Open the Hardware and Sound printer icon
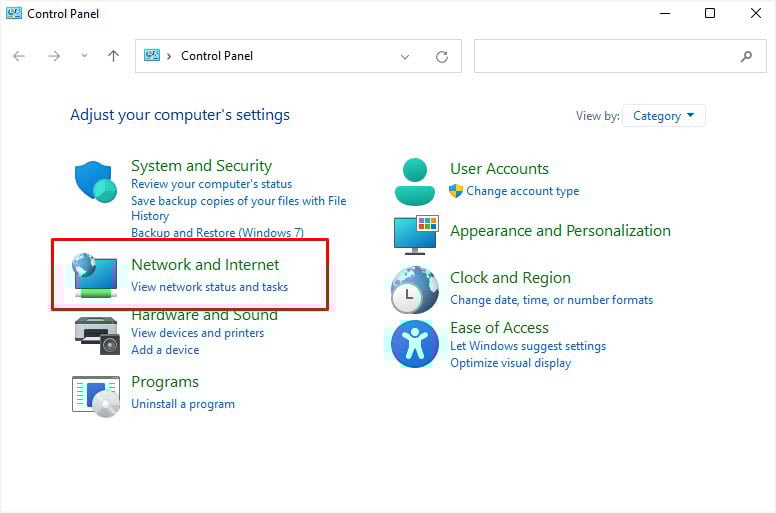The width and height of the screenshot is (776, 513). (97, 336)
